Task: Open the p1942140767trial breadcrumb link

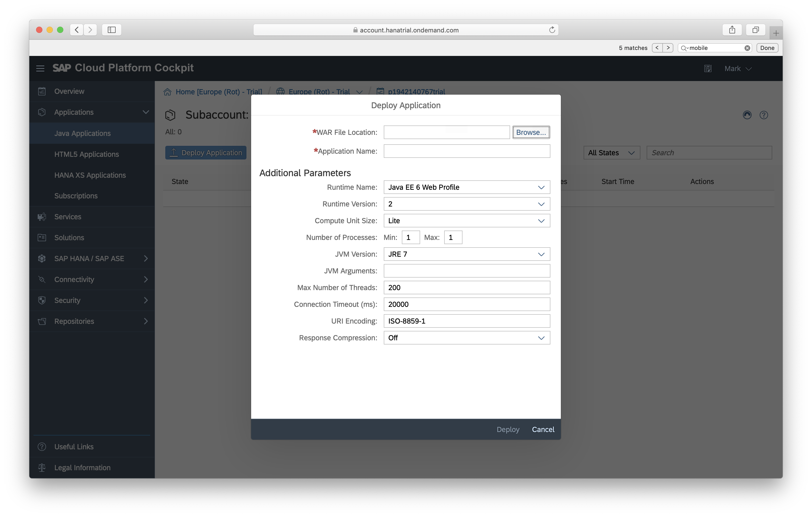Action: (416, 92)
